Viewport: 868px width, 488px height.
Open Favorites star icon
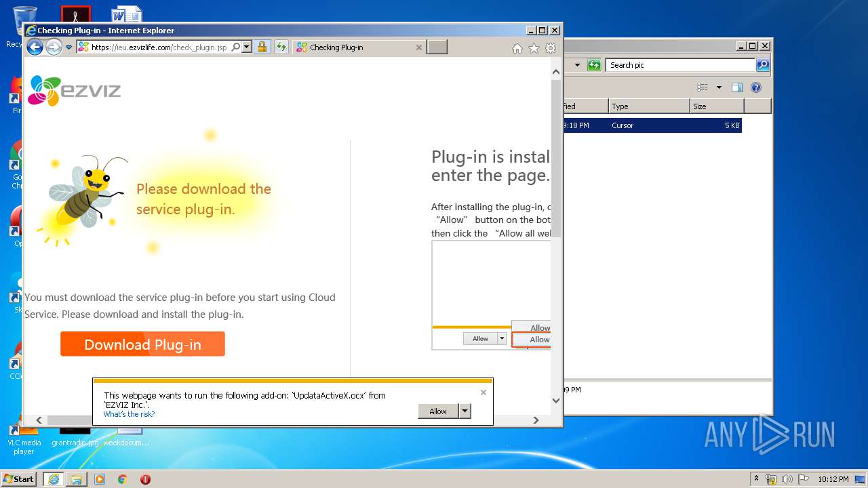point(534,48)
